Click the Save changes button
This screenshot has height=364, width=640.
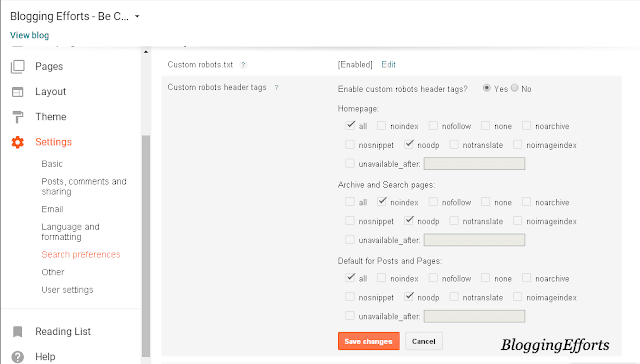(369, 341)
